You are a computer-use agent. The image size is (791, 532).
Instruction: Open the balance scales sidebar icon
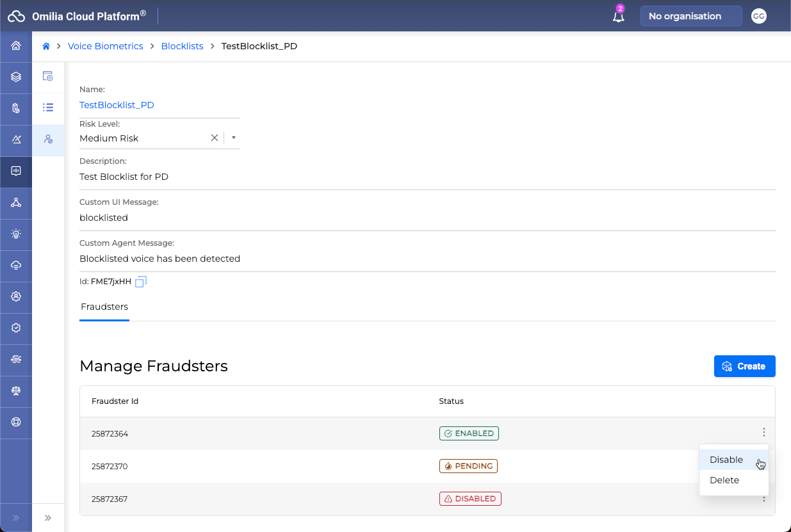click(16, 391)
